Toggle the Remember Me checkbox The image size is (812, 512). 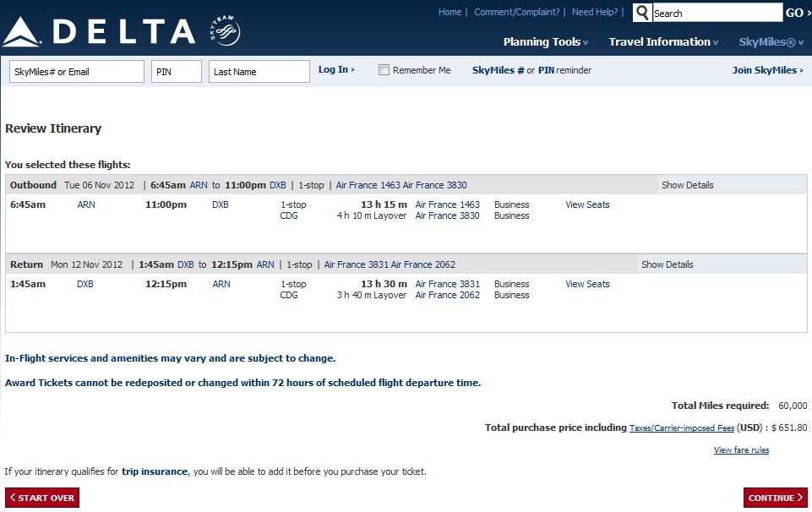[x=384, y=70]
